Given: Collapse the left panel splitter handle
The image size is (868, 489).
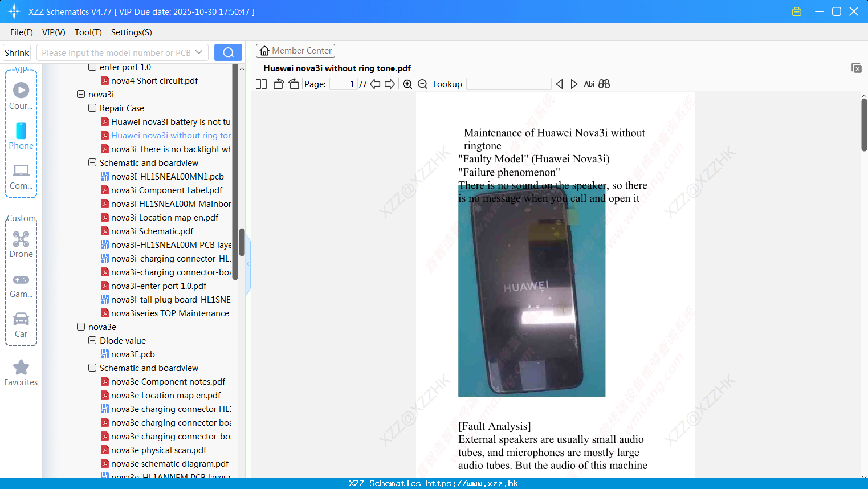Looking at the screenshot, I should (248, 263).
